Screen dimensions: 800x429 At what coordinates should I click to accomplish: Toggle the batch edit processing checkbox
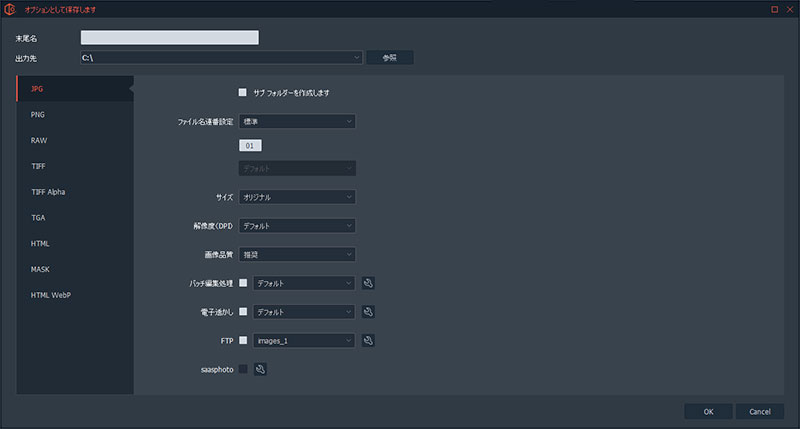click(243, 283)
